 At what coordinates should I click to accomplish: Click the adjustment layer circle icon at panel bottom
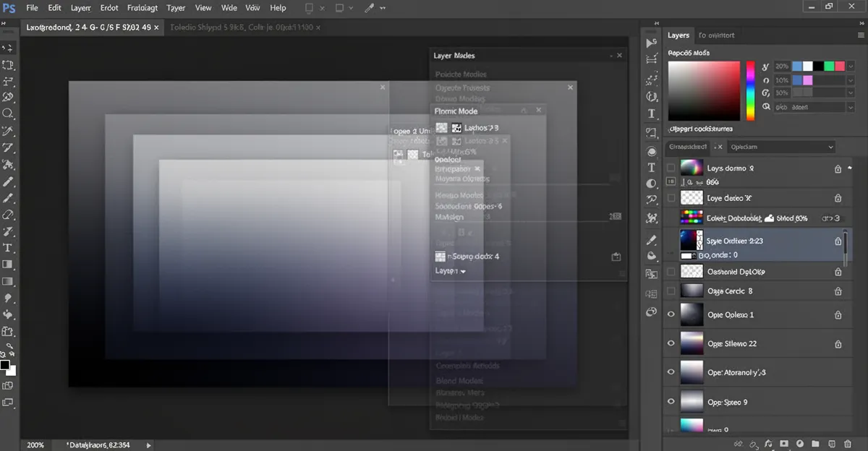coord(801,443)
